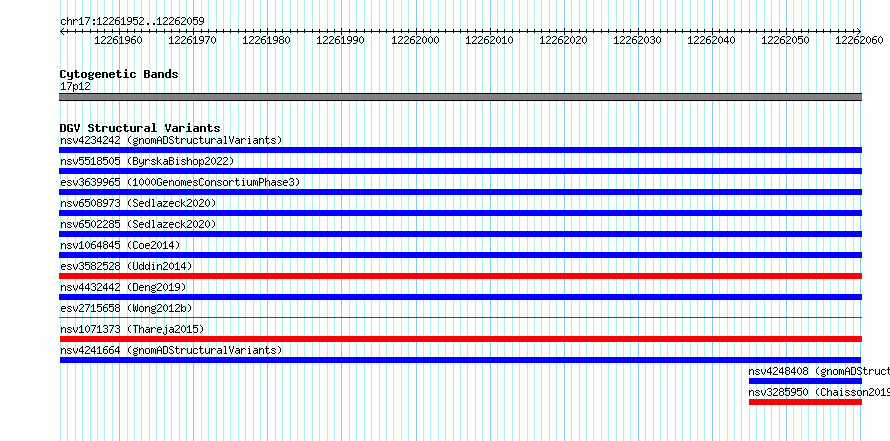Open nsv1064845 (Coe2014) variant label
This screenshot has height=441, width=890.
pos(120,245)
